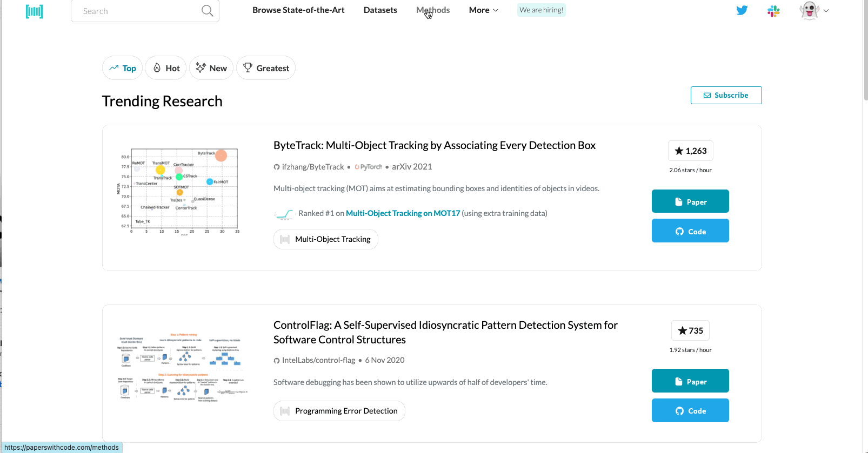This screenshot has width=868, height=453.
Task: Click the search magnifier icon
Action: (x=207, y=11)
